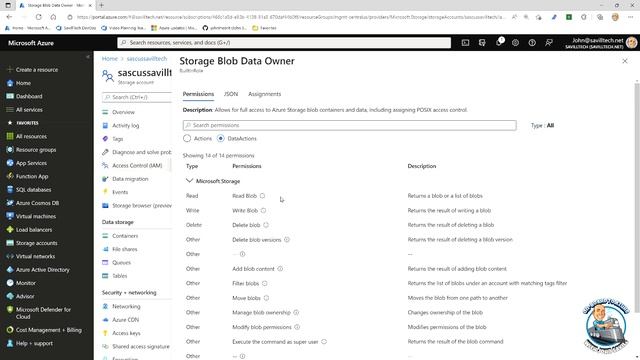This screenshot has width=640, height=360.
Task: Click the info icon next to Modify blob permissions
Action: 297,327
